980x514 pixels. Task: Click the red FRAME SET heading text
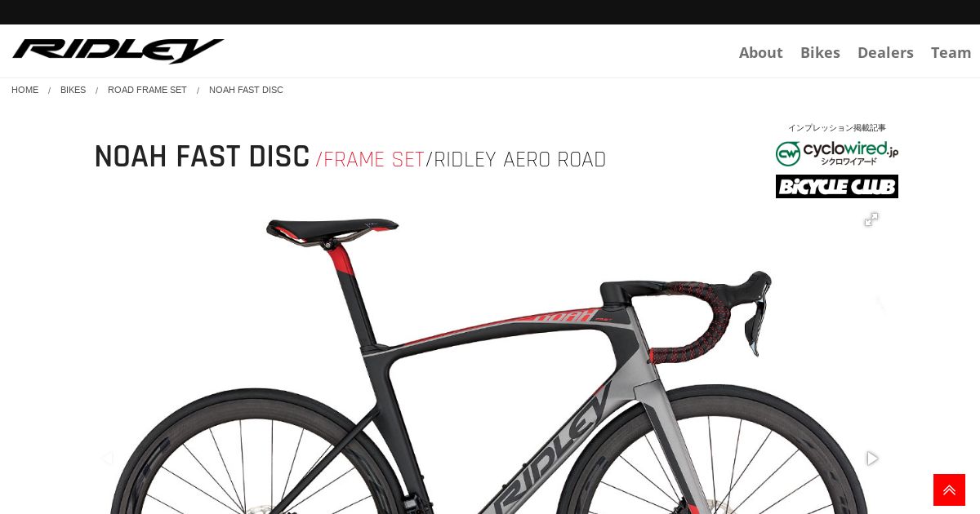(x=374, y=160)
